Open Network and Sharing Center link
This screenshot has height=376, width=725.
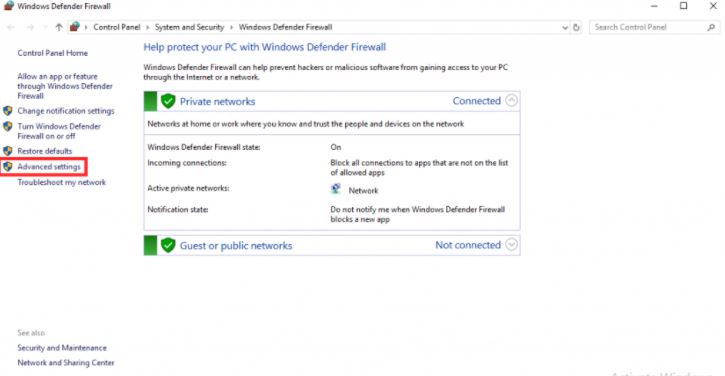[66, 363]
